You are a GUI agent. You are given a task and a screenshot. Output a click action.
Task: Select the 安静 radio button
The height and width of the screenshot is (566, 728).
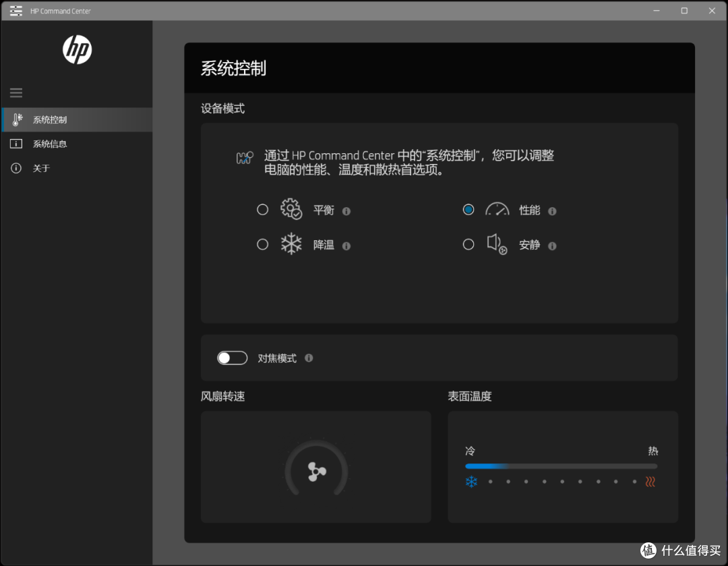click(x=468, y=244)
